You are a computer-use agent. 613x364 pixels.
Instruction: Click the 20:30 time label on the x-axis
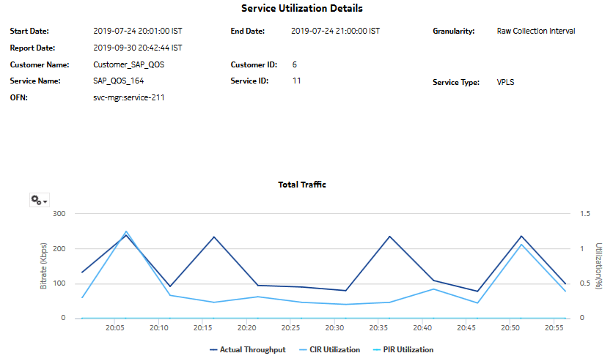tap(335, 328)
